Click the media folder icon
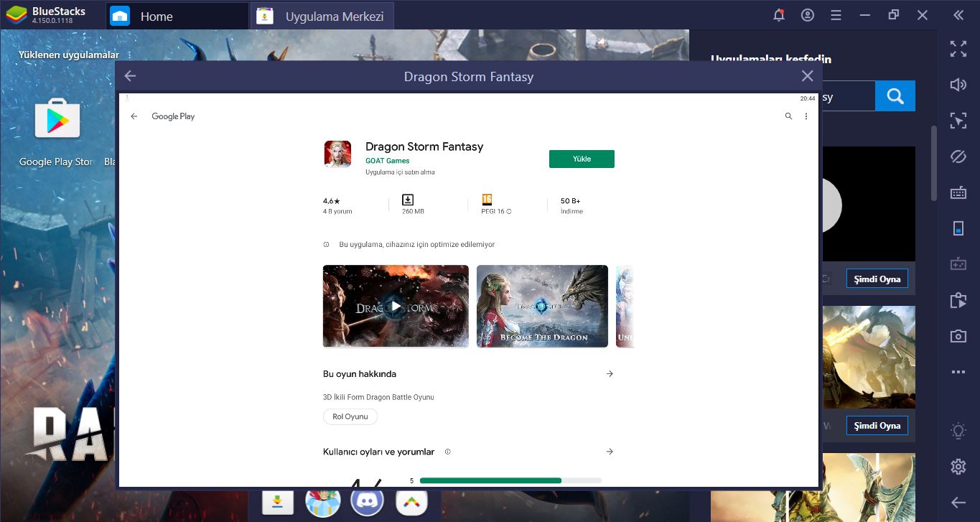 pos(958,300)
